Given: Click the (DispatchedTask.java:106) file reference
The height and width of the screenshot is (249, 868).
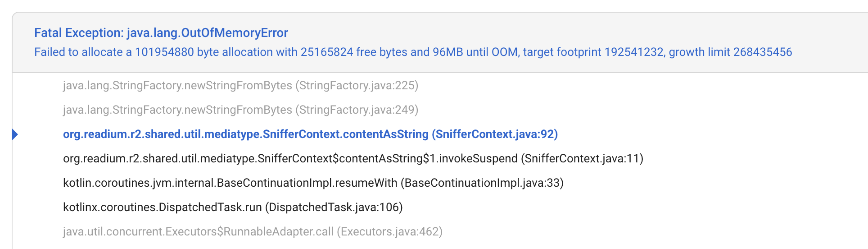Looking at the screenshot, I should point(334,207).
